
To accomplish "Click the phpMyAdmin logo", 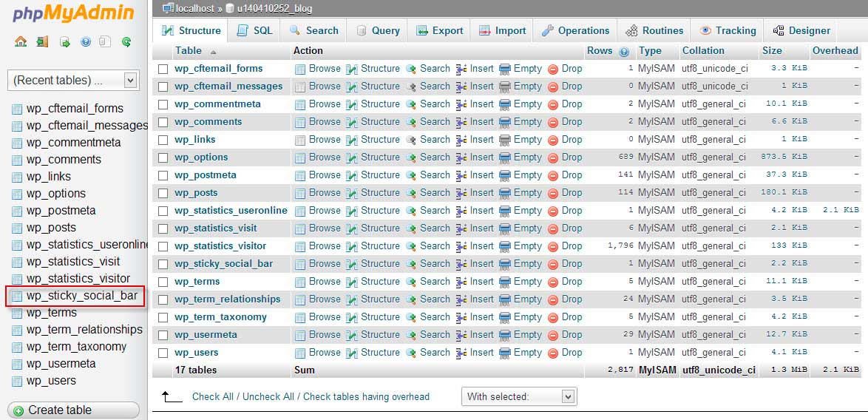I will point(73,13).
